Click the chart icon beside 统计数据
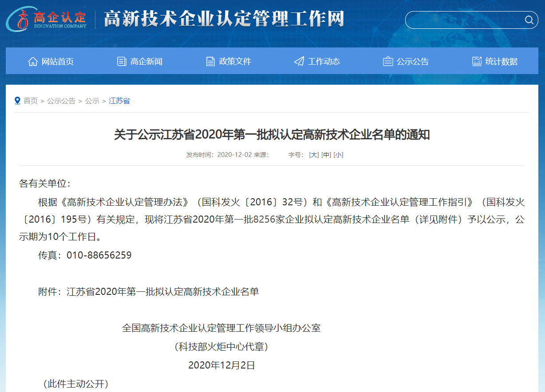The width and height of the screenshot is (545, 392). 477,62
